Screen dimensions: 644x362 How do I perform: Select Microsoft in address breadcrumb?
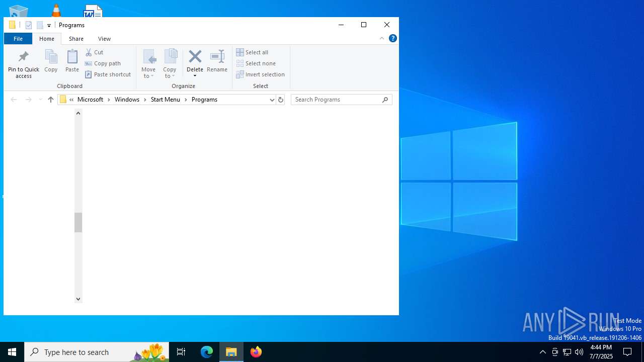tap(90, 100)
